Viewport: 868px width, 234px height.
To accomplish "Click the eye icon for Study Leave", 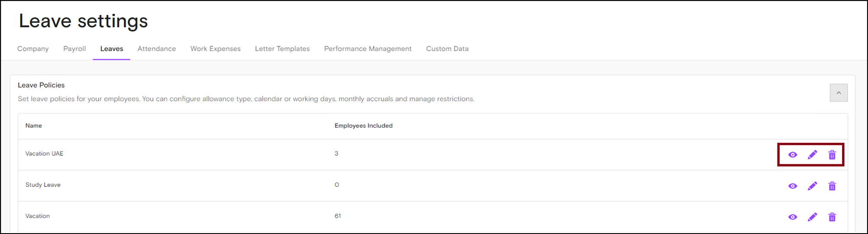I will click(x=793, y=186).
